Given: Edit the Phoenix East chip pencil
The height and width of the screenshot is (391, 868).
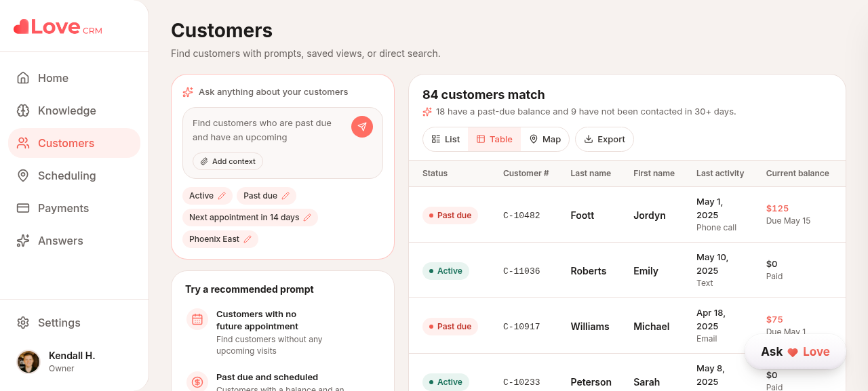Looking at the screenshot, I should pyautogui.click(x=248, y=239).
